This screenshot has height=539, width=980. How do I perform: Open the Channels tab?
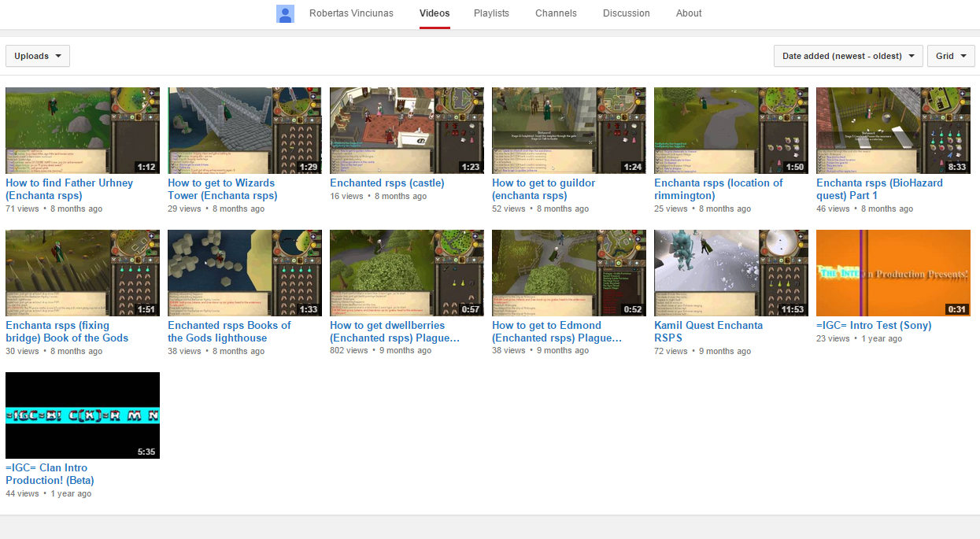[x=556, y=13]
